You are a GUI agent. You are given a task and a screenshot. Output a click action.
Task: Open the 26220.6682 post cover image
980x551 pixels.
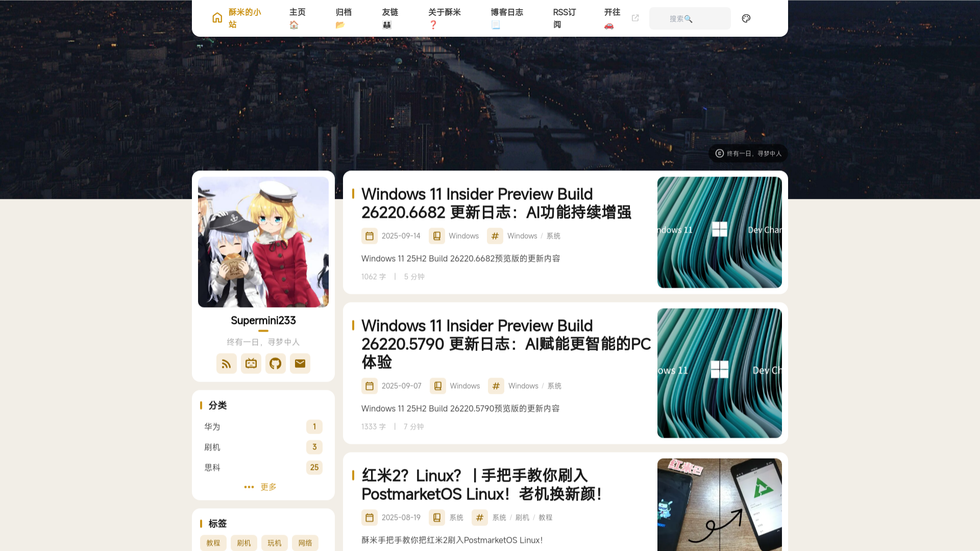pyautogui.click(x=720, y=233)
